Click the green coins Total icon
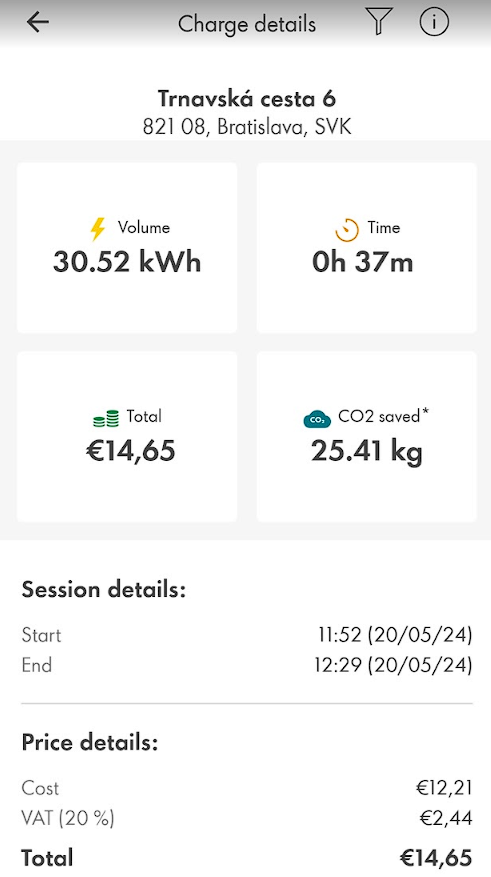The height and width of the screenshot is (877, 491). (106, 418)
